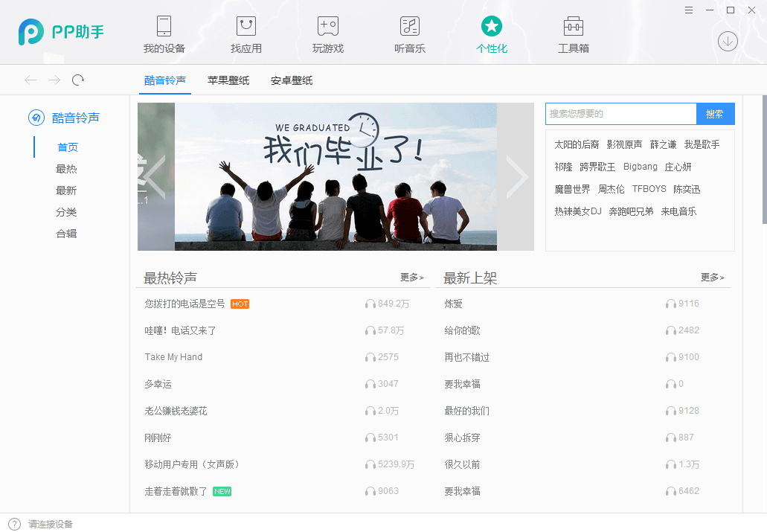Screen dimensions: 767x532
Task: Open the 听音乐 music section
Action: click(x=410, y=34)
